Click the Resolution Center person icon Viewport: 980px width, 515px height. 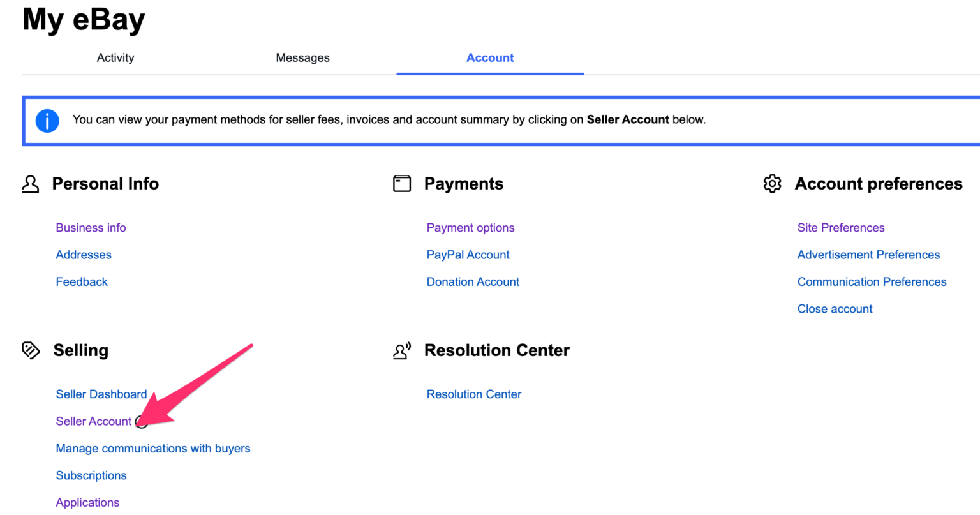(401, 350)
